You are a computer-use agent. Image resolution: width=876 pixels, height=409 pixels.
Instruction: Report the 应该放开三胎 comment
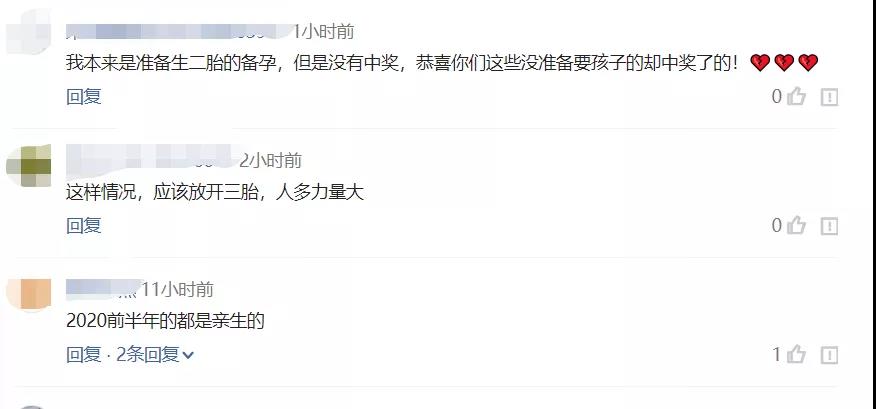[829, 226]
